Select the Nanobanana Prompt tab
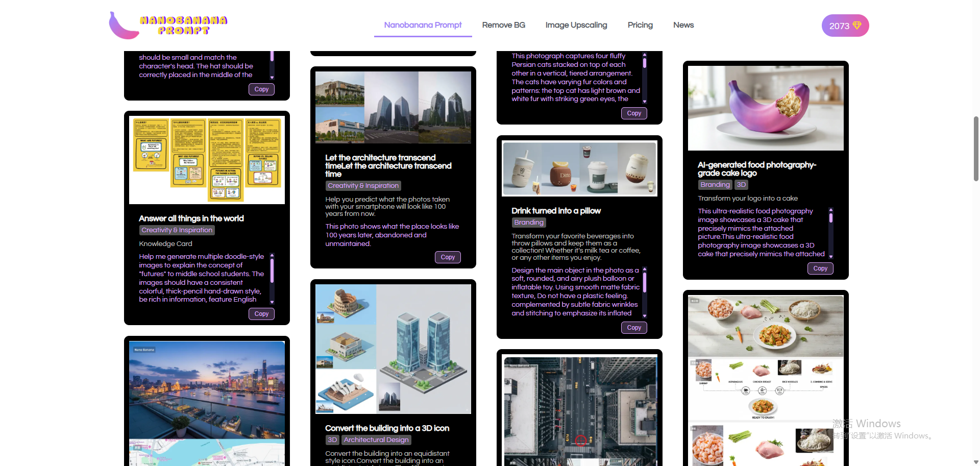Viewport: 980px width, 466px height. 423,24
